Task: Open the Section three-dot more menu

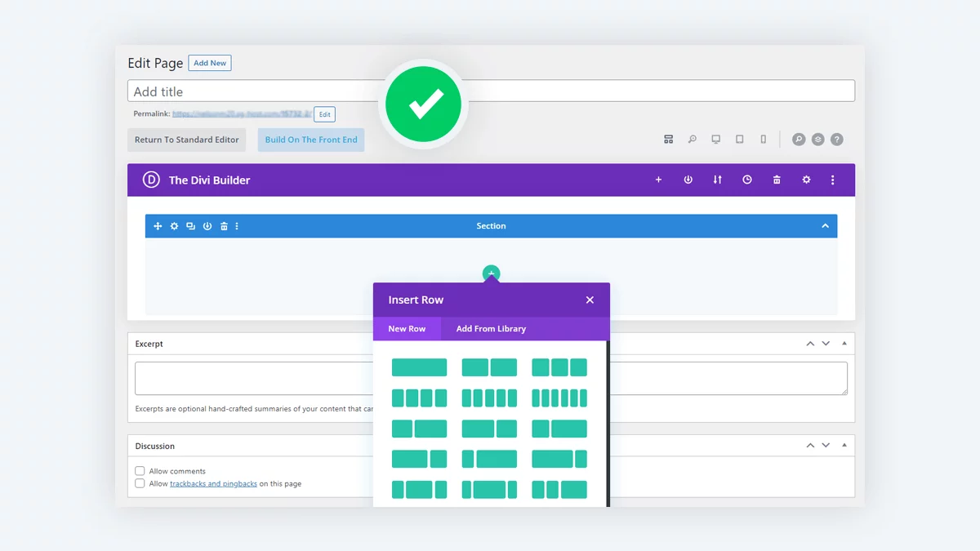Action: pos(237,226)
